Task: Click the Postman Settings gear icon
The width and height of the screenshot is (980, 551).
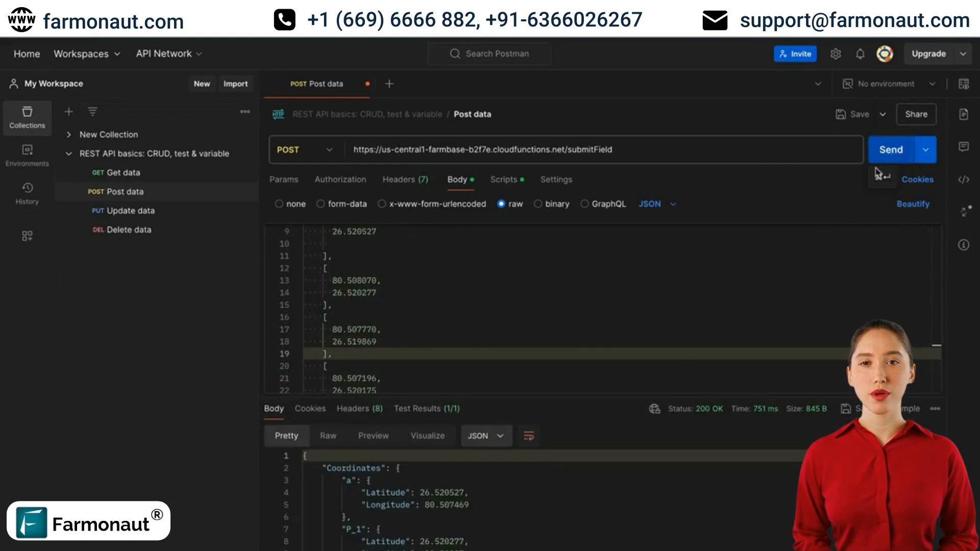Action: pyautogui.click(x=835, y=54)
